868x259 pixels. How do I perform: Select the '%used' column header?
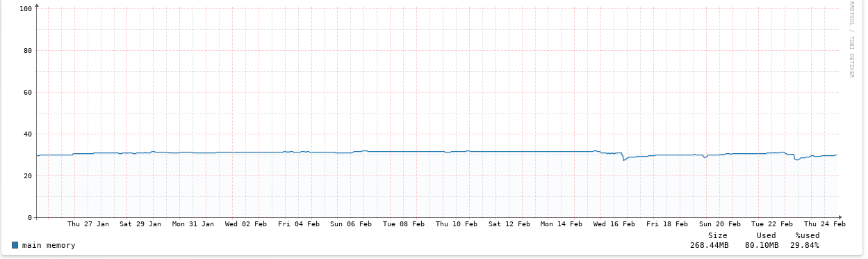pos(808,235)
